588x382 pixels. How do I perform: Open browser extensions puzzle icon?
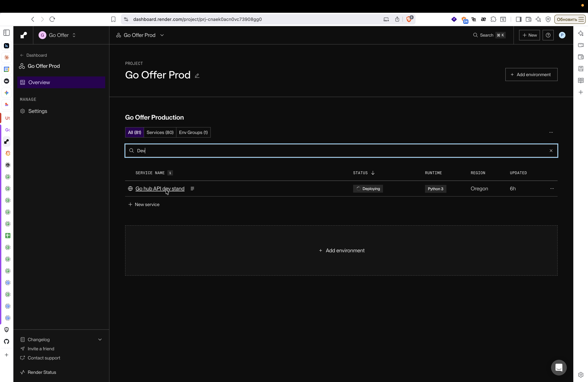(493, 19)
